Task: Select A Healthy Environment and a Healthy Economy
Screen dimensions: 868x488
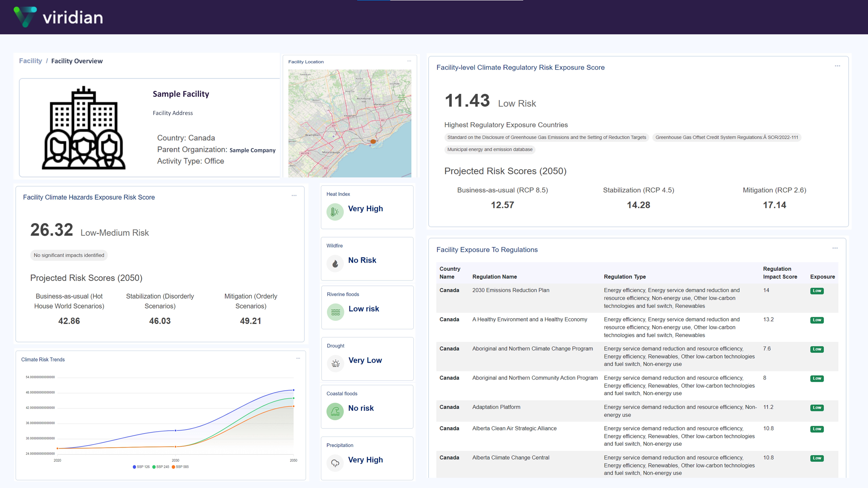Action: (530, 320)
